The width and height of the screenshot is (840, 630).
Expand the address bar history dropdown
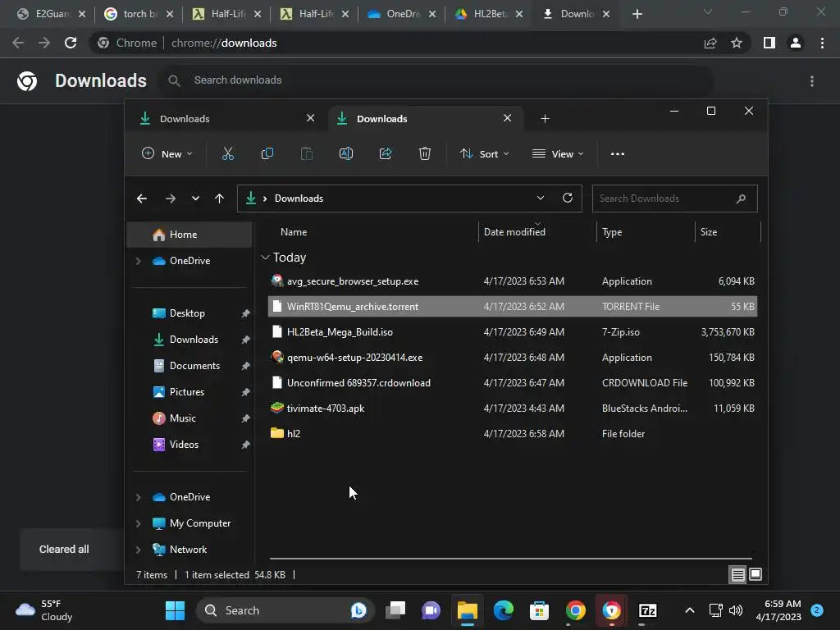(541, 198)
